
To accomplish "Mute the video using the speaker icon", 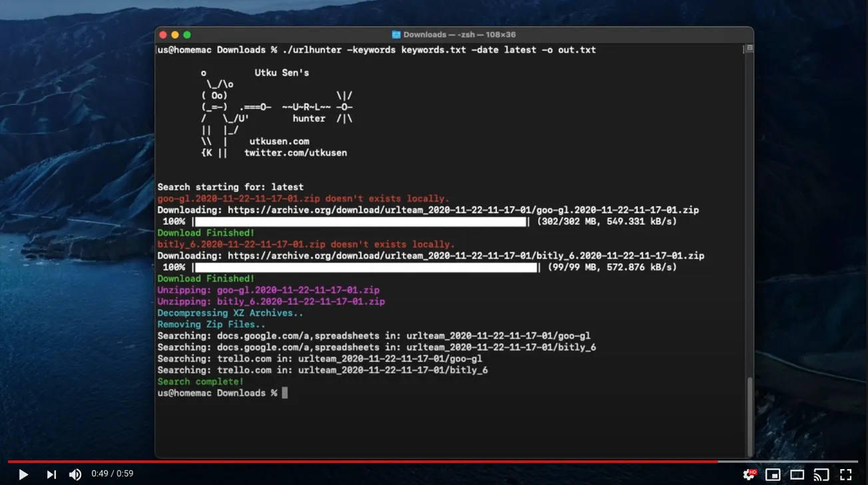I will pyautogui.click(x=75, y=474).
